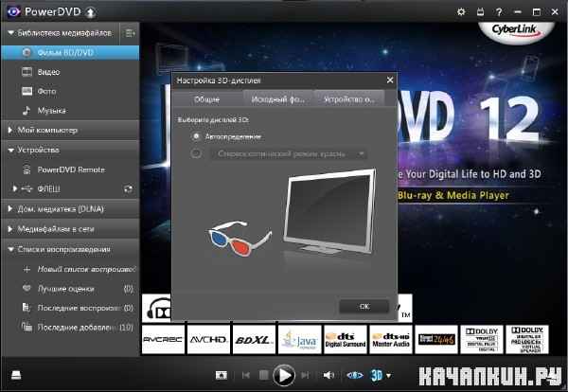Skip to next chapter

pyautogui.click(x=305, y=375)
